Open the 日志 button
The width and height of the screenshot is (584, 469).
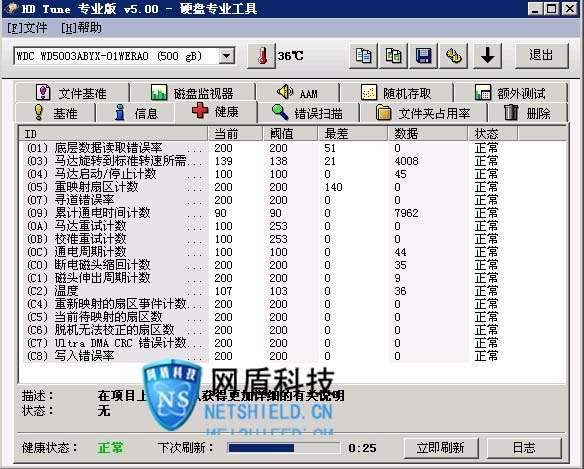pyautogui.click(x=524, y=447)
